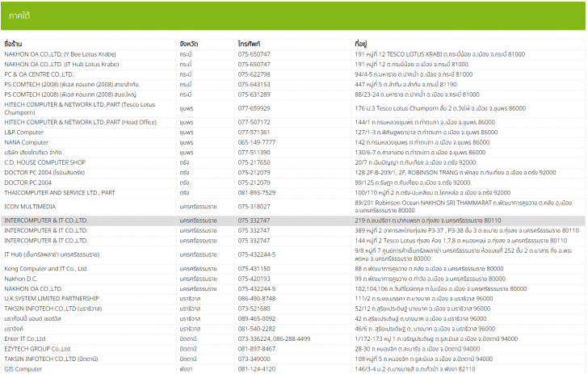
Task: Click phone number 077-507172
Action: (x=254, y=122)
